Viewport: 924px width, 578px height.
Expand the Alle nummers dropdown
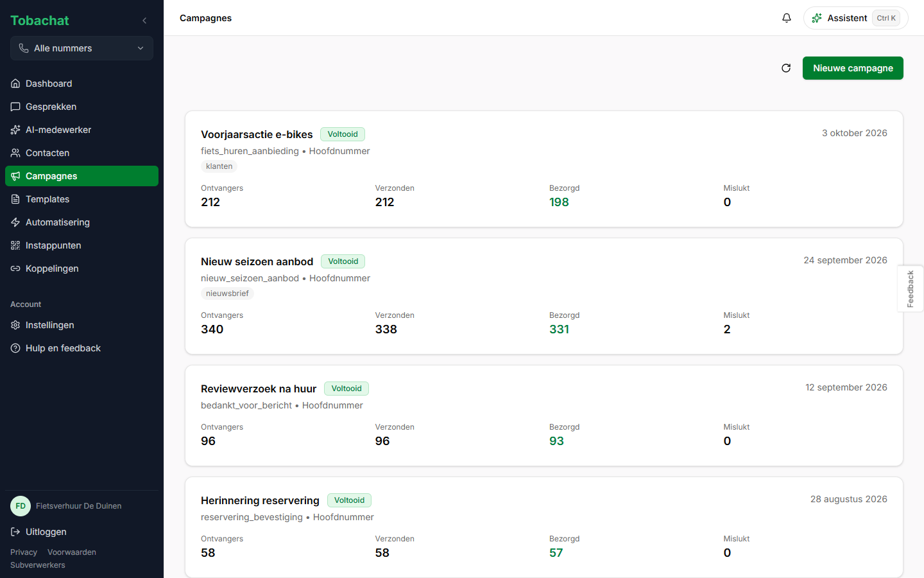(x=81, y=48)
